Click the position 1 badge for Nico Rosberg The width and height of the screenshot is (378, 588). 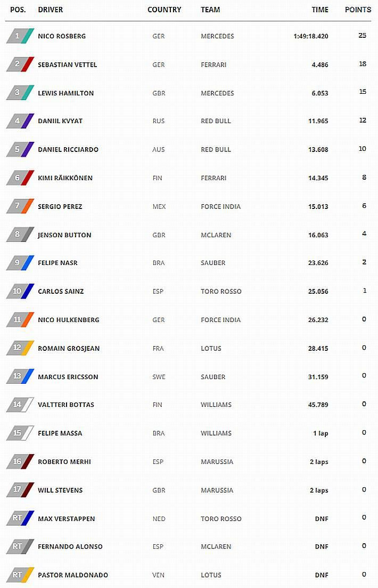pyautogui.click(x=18, y=36)
